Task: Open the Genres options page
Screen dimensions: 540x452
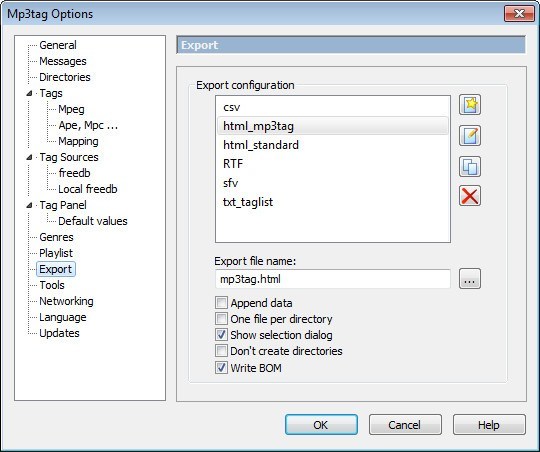Action: pyautogui.click(x=56, y=237)
